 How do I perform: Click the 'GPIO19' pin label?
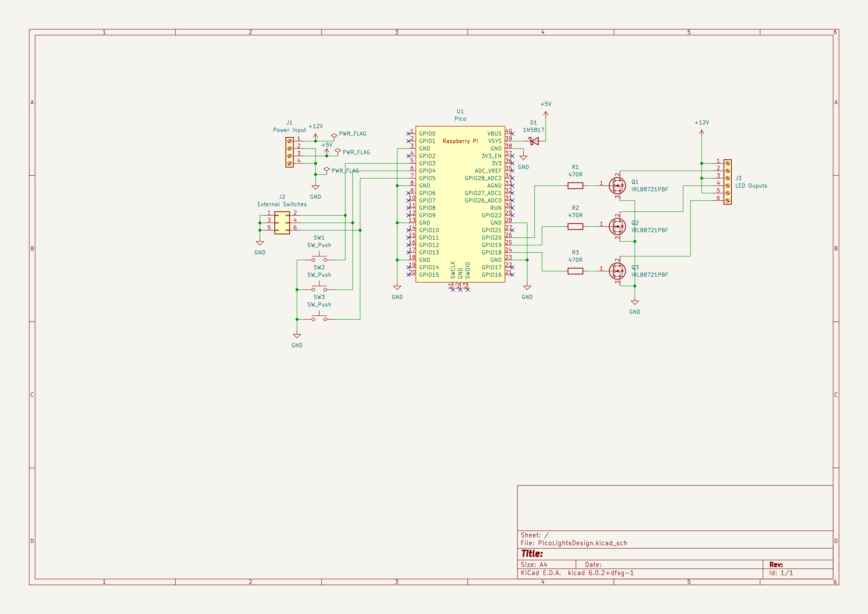(x=492, y=245)
